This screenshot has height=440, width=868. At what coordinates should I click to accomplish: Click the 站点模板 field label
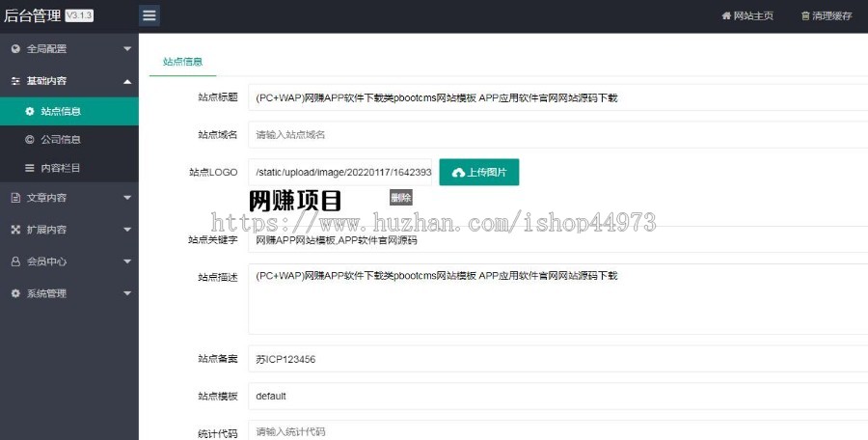coord(218,397)
